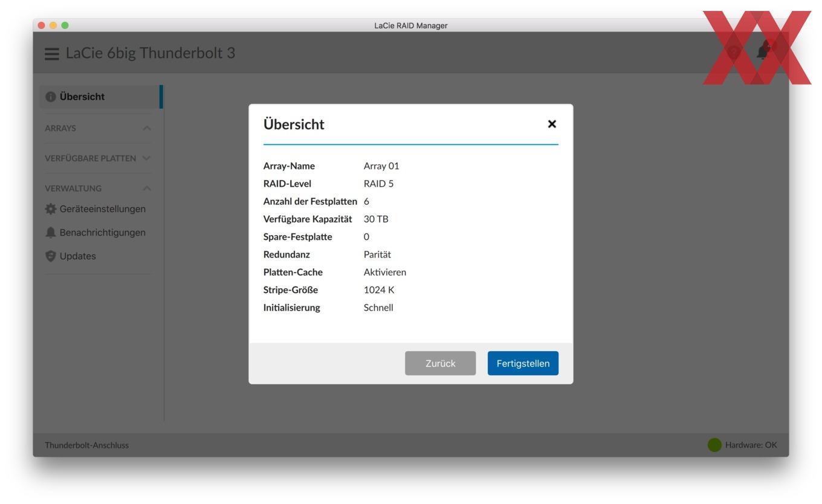Screen dimensions: 822x504
Task: Click the Aktivieren Platten-Cache value
Action: click(x=385, y=272)
